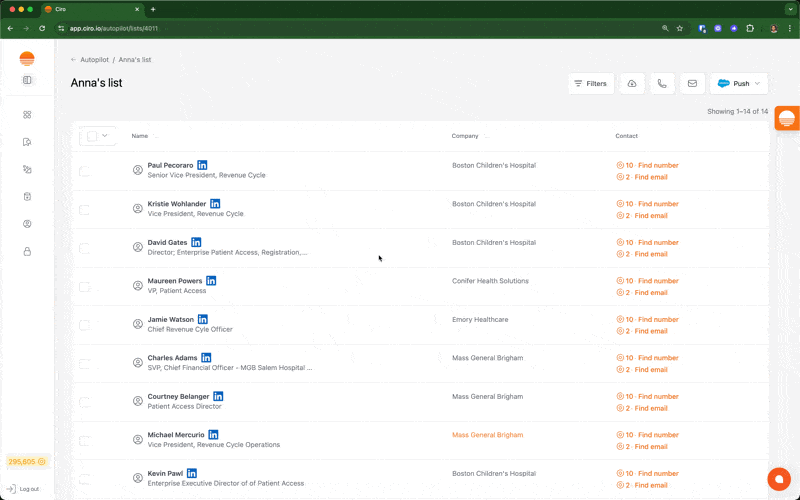
Task: Open LinkedIn profile of Kevin Pawl
Action: click(x=192, y=473)
